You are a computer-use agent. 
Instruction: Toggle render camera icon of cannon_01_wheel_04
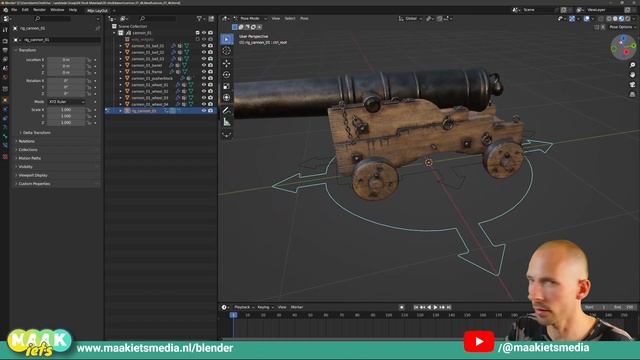coord(211,104)
